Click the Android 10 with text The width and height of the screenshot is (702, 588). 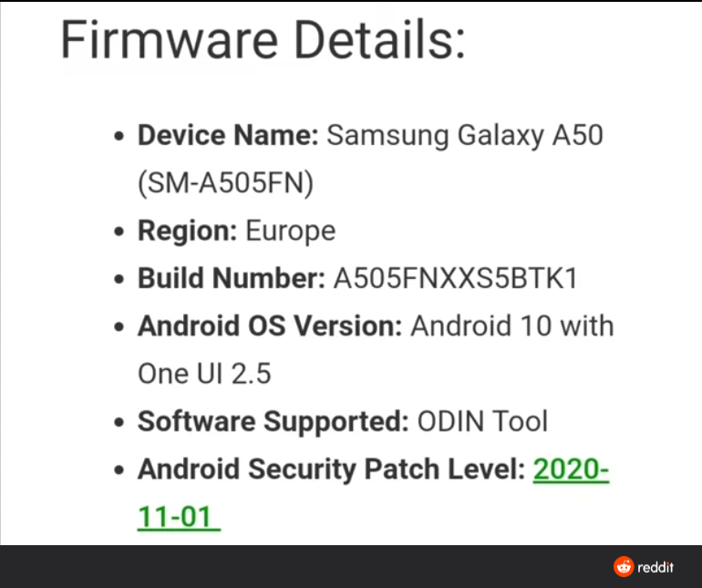[512, 325]
